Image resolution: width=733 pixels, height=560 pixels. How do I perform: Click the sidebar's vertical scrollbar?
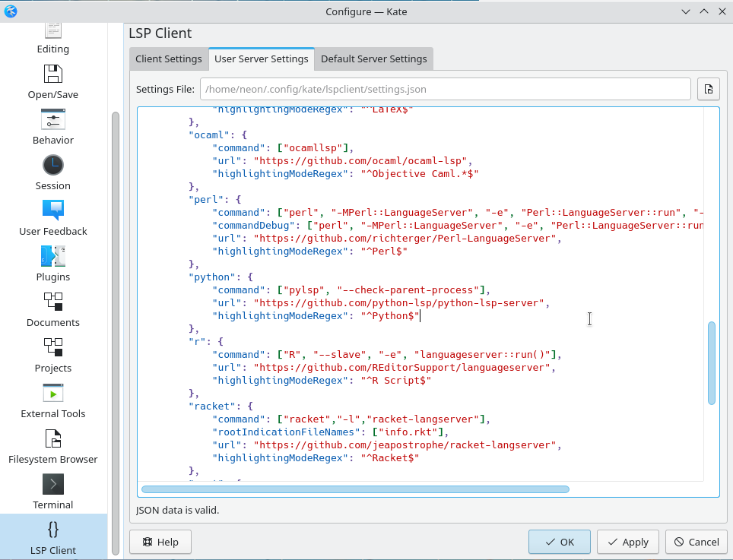115,333
